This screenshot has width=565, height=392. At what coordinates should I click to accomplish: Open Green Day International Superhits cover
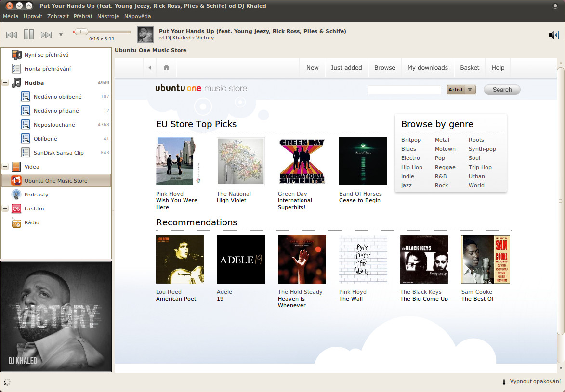coord(302,161)
